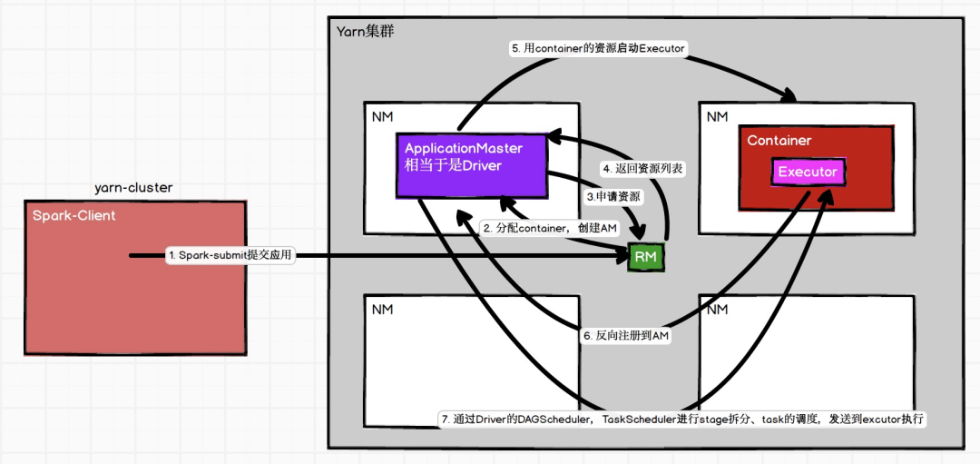Click the NM label above the Container box

point(717,116)
